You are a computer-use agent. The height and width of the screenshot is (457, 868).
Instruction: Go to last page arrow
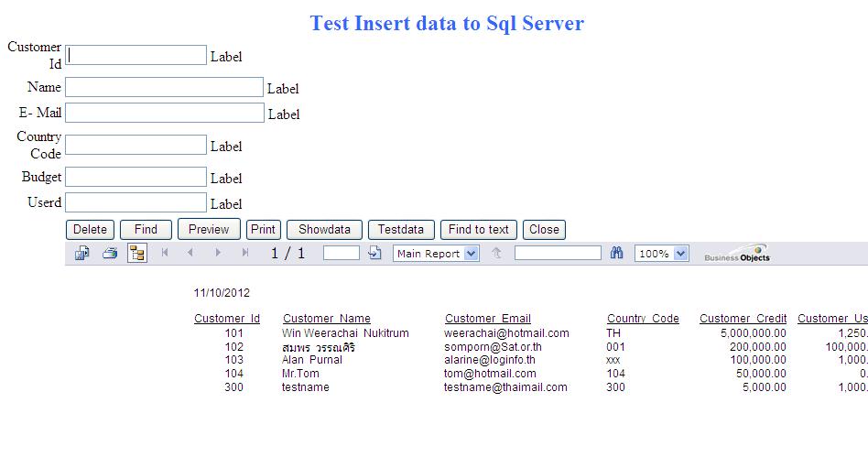click(244, 253)
